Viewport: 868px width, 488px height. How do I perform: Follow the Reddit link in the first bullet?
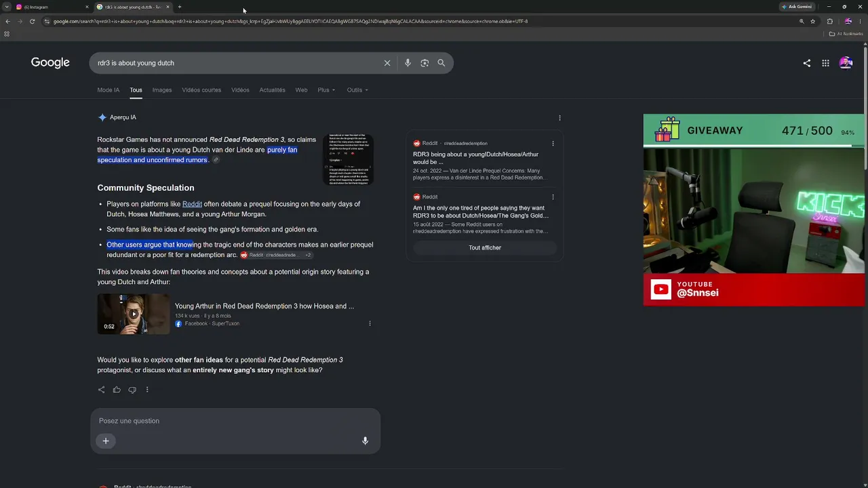click(x=192, y=204)
